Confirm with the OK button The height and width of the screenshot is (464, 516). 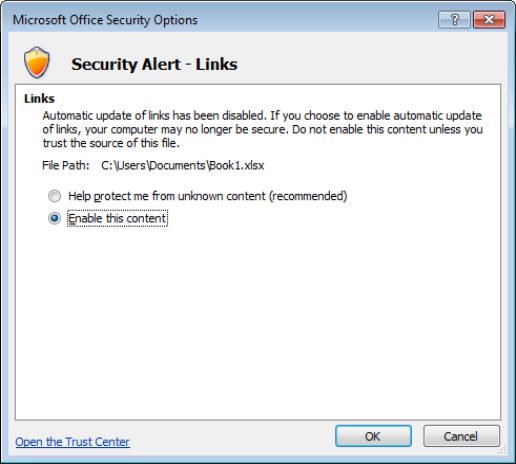point(373,436)
